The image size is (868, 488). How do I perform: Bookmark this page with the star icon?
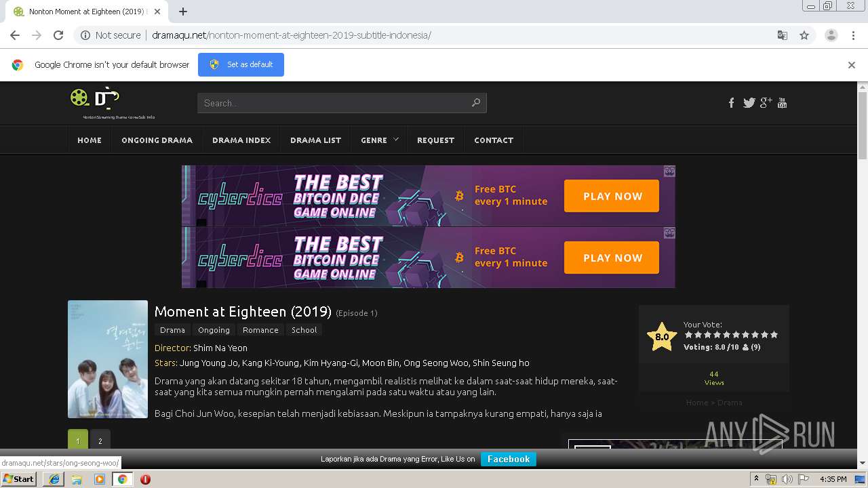pos(804,35)
